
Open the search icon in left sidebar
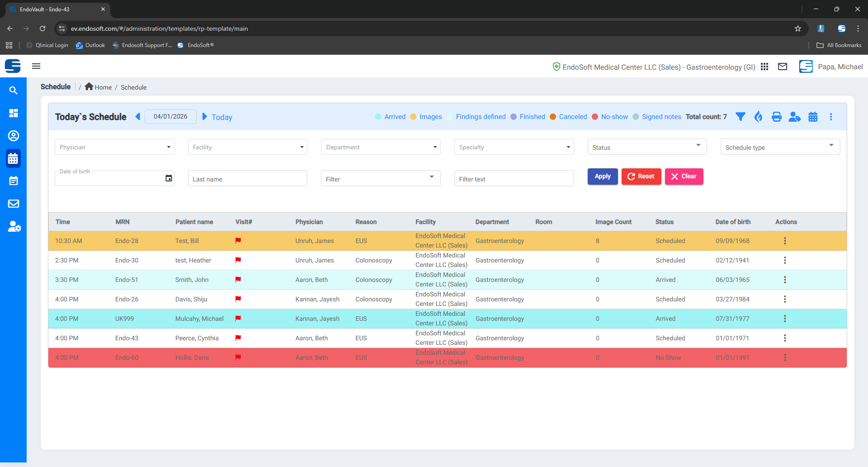pos(14,91)
